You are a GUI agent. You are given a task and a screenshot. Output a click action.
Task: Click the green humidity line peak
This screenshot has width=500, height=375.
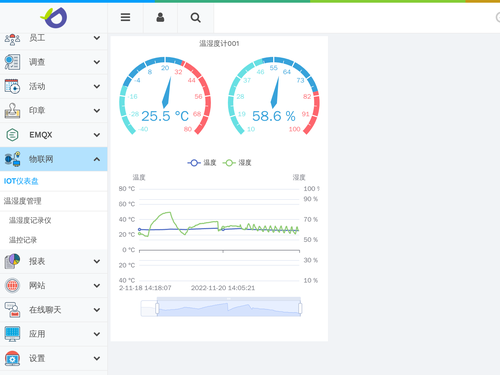pos(168,213)
